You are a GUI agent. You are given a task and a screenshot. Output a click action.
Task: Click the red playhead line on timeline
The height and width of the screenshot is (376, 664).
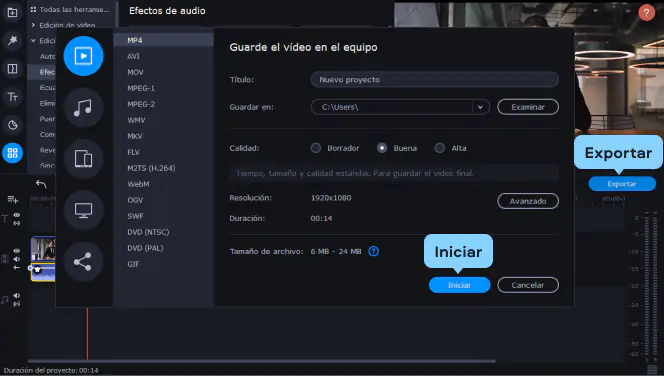88,335
